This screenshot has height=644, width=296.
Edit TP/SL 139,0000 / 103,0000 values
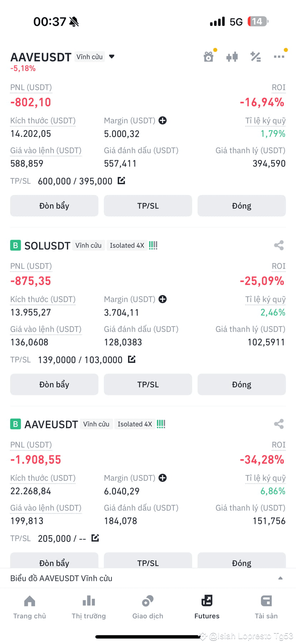(132, 359)
